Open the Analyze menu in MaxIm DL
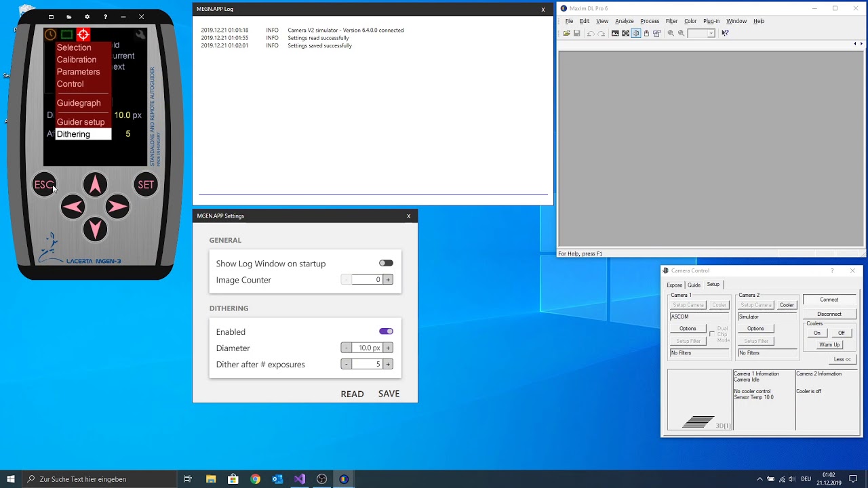 624,21
